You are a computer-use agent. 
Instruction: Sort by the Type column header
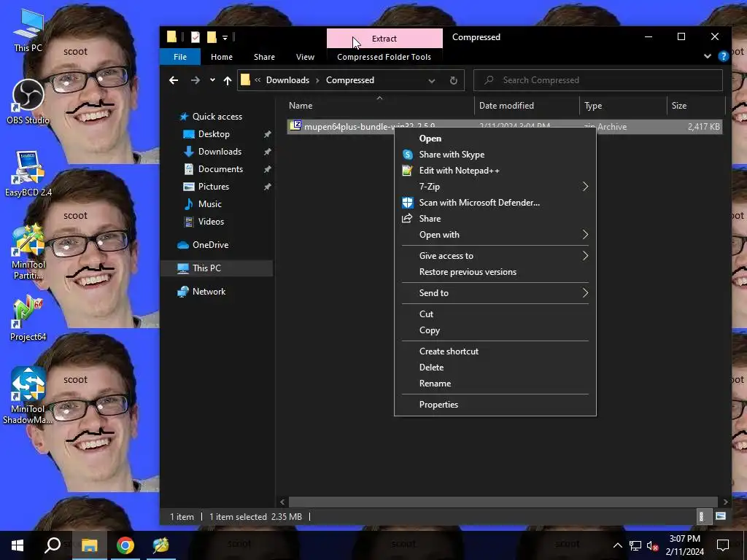pyautogui.click(x=623, y=106)
